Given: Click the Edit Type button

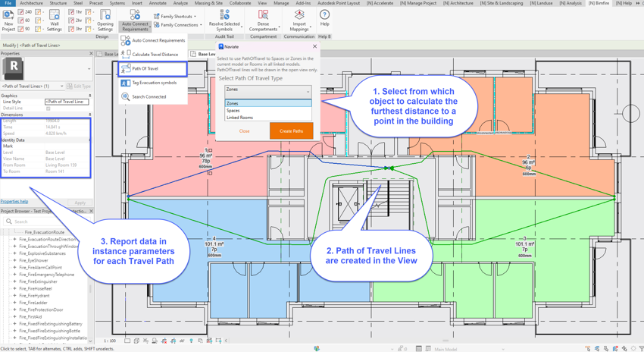Looking at the screenshot, I should (x=79, y=86).
